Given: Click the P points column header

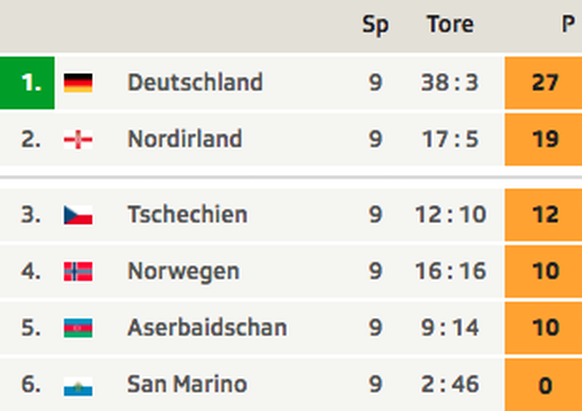Looking at the screenshot, I should click(x=568, y=25).
